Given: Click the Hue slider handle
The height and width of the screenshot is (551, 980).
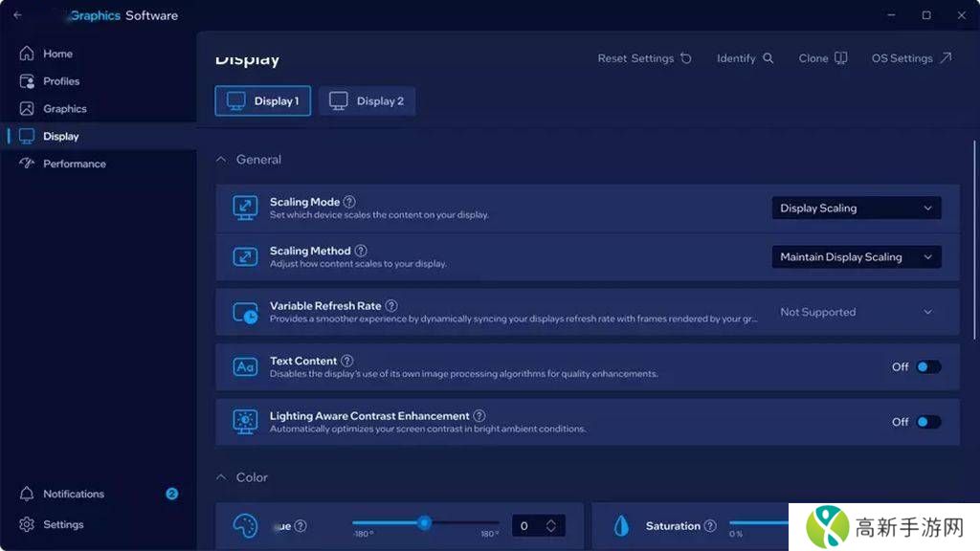Looking at the screenshot, I should tap(424, 522).
